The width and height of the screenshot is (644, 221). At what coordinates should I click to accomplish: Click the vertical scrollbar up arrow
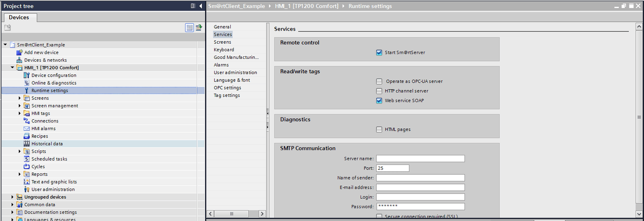click(x=639, y=27)
